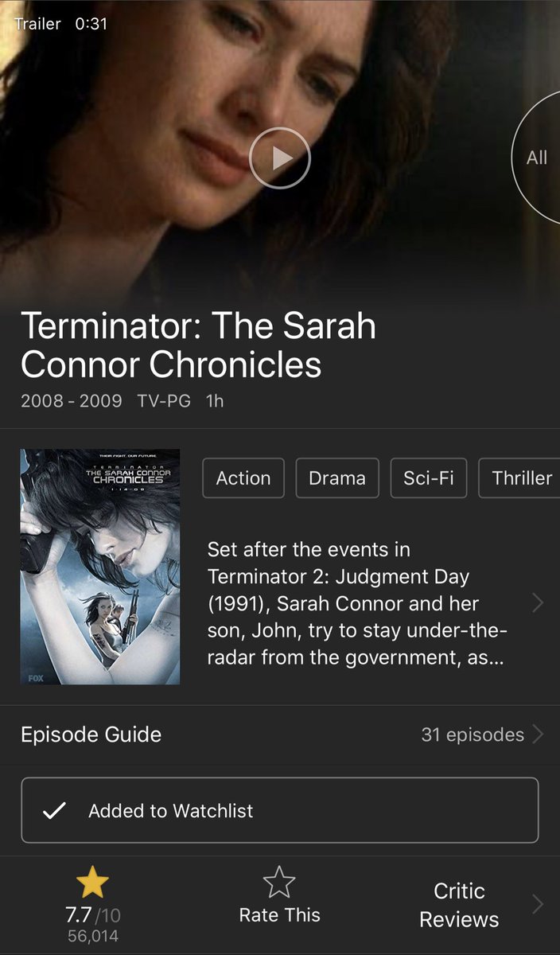Choose the Sci-Fi genre tag
Viewport: 560px width, 955px height.
coord(429,477)
